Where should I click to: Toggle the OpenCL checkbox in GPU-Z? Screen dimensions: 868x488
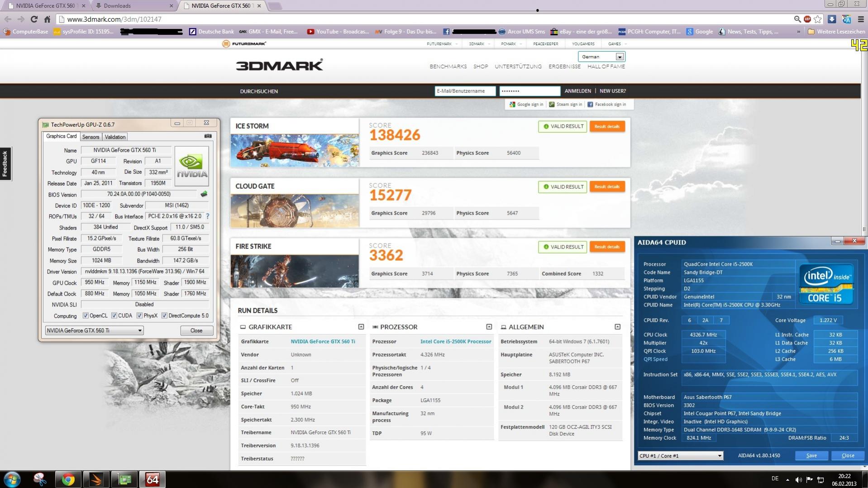(86, 316)
